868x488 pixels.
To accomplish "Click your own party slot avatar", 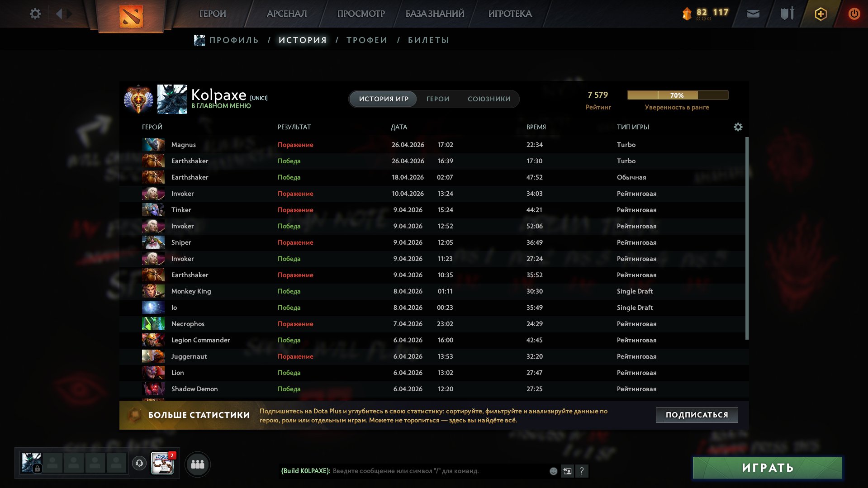I will [32, 463].
